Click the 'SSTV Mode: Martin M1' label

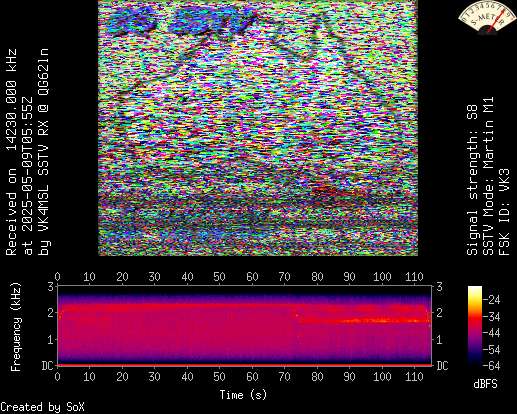[488, 176]
